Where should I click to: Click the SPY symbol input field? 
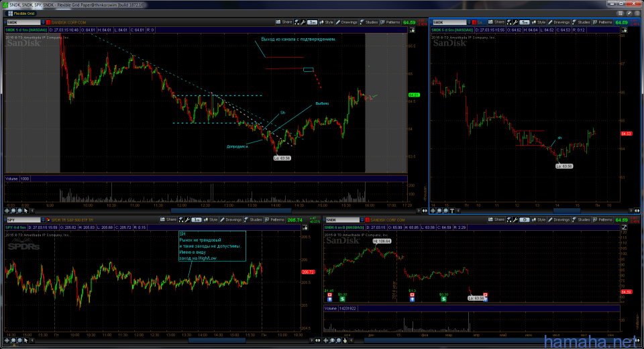coord(23,220)
